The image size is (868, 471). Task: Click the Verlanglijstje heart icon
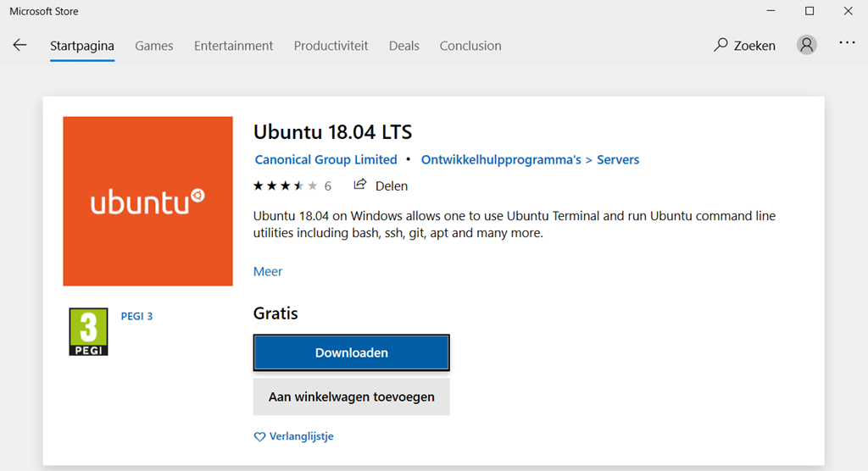[259, 437]
